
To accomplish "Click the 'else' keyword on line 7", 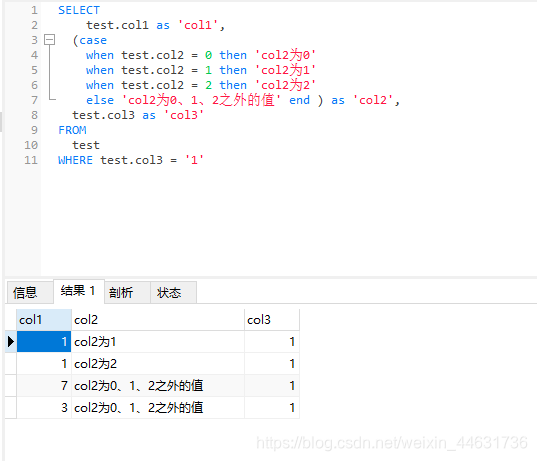I will (100, 100).
